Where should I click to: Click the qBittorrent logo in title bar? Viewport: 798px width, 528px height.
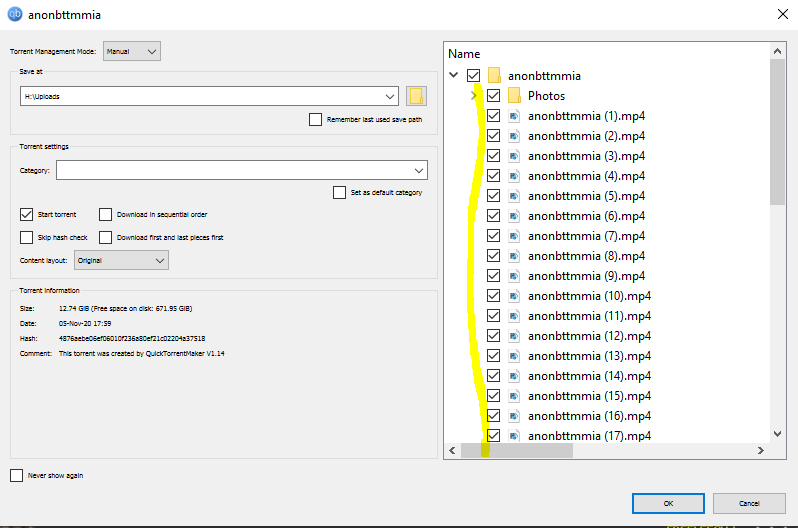coord(16,15)
